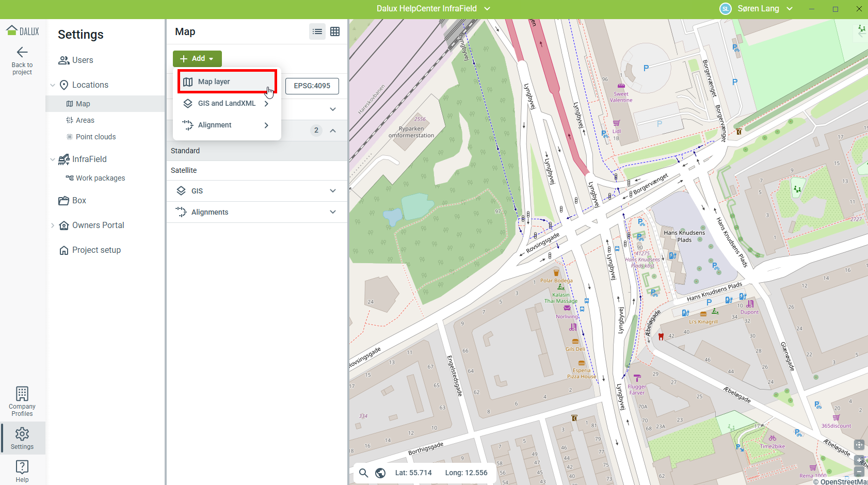
Task: Switch the Map panel to list view
Action: point(317,31)
